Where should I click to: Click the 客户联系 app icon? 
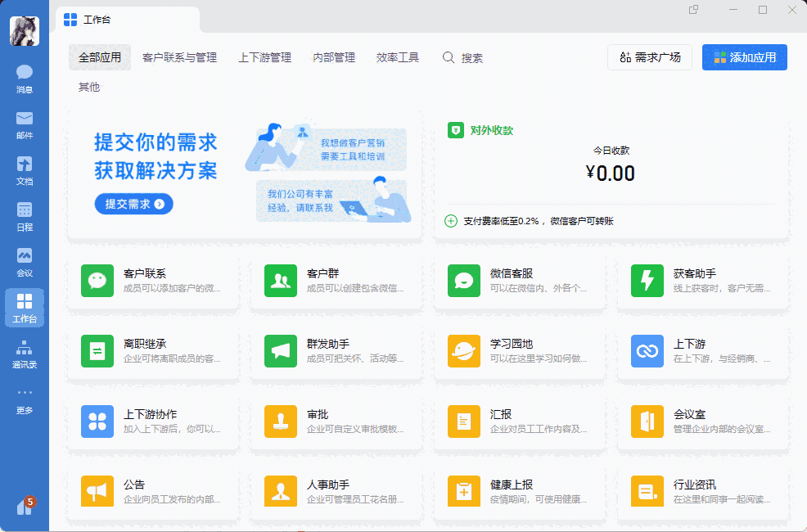(97, 281)
